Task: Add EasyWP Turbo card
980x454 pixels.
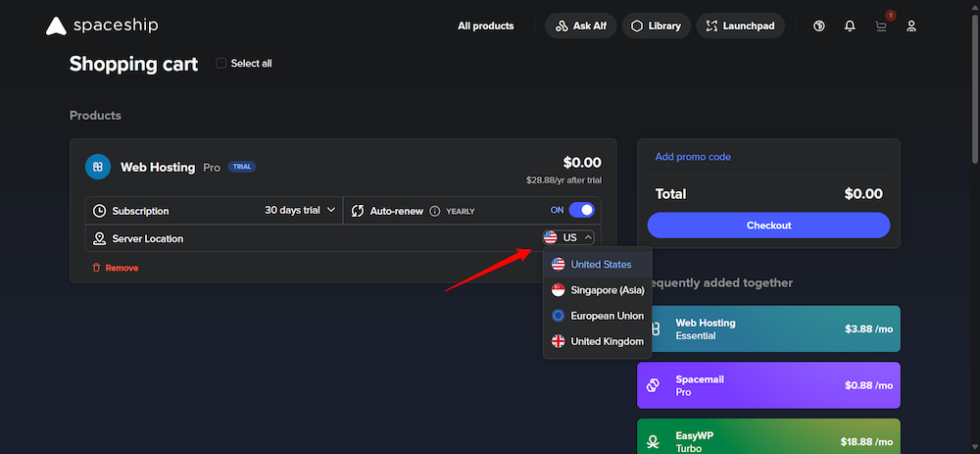Action: [x=768, y=436]
